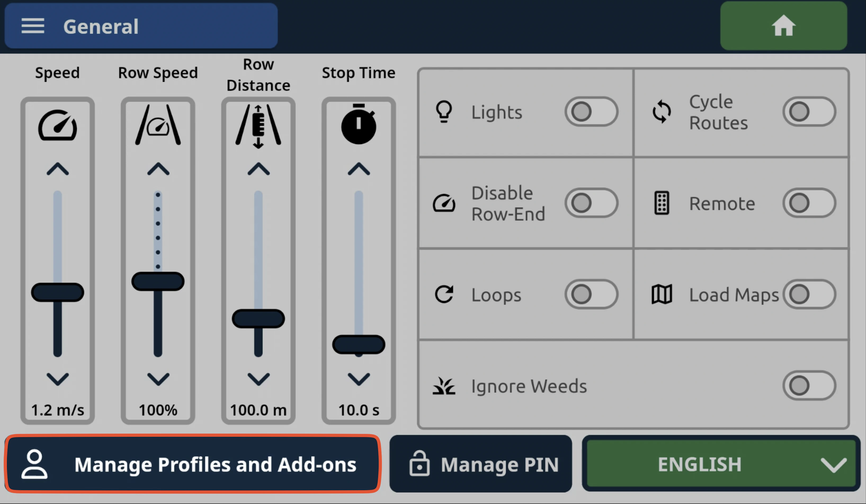The width and height of the screenshot is (866, 504).
Task: Click the Lights bulb icon
Action: [444, 111]
